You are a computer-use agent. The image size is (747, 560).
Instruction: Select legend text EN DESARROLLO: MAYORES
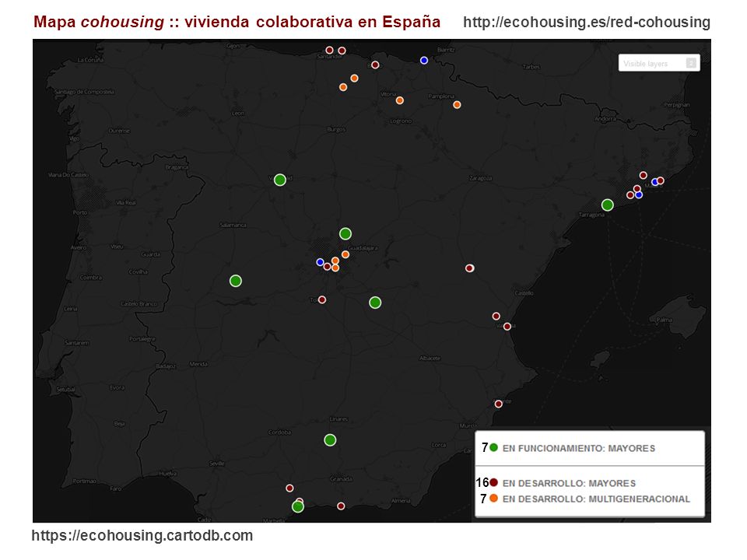[569, 483]
